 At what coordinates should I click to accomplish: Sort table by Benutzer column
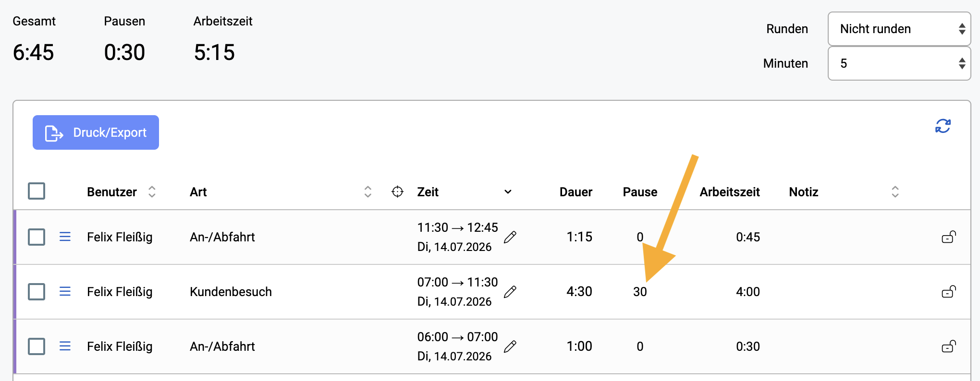152,192
